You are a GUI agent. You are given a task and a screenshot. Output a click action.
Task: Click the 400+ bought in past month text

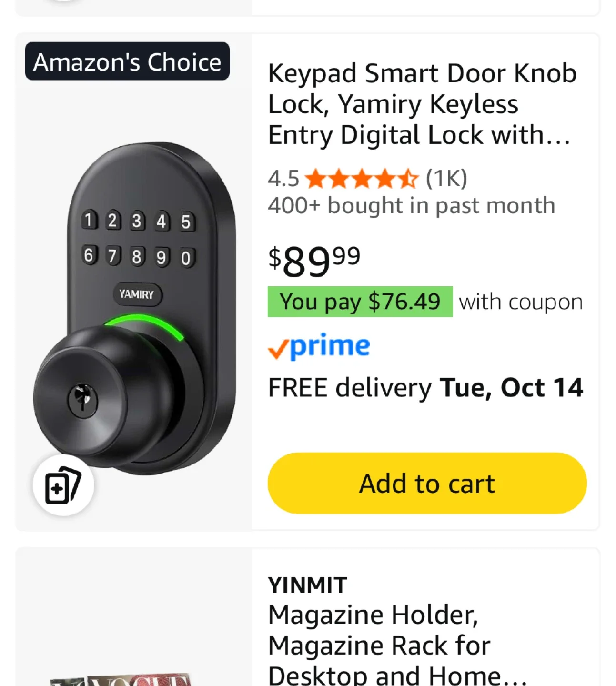click(411, 206)
